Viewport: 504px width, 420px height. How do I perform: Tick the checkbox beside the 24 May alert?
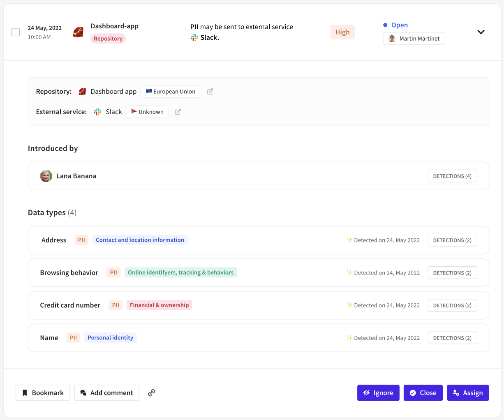(16, 32)
